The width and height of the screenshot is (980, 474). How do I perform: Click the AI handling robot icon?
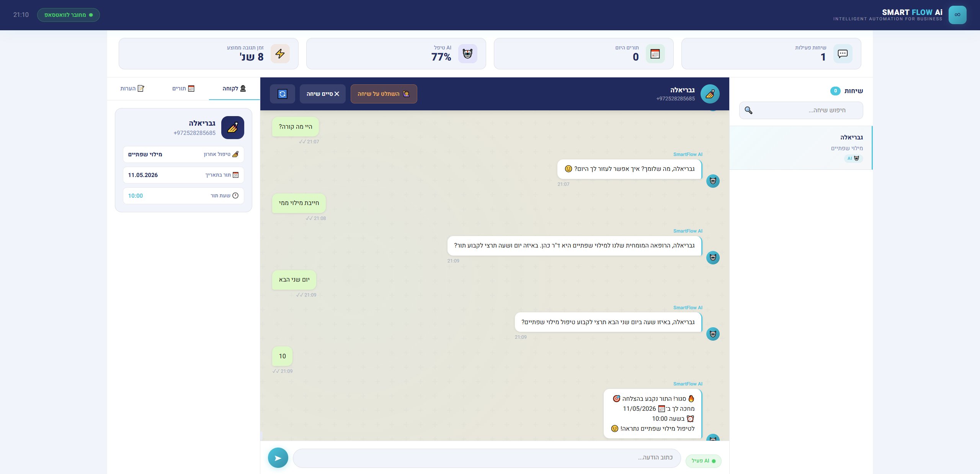(x=467, y=54)
